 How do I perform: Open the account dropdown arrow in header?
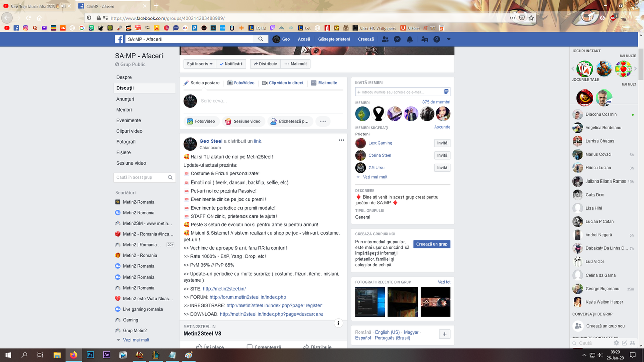[x=449, y=39]
